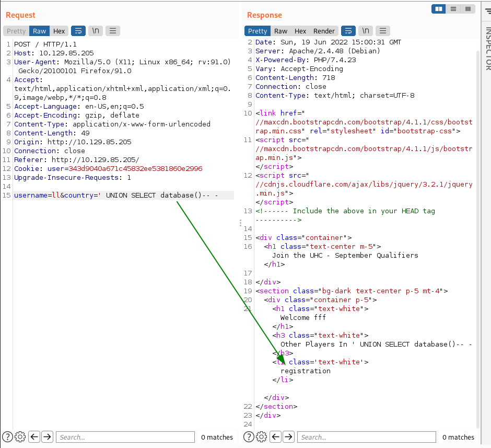Click 'Referer: http://10.129.85.205/' header
Screen dimensions: 491x448
click(77, 160)
